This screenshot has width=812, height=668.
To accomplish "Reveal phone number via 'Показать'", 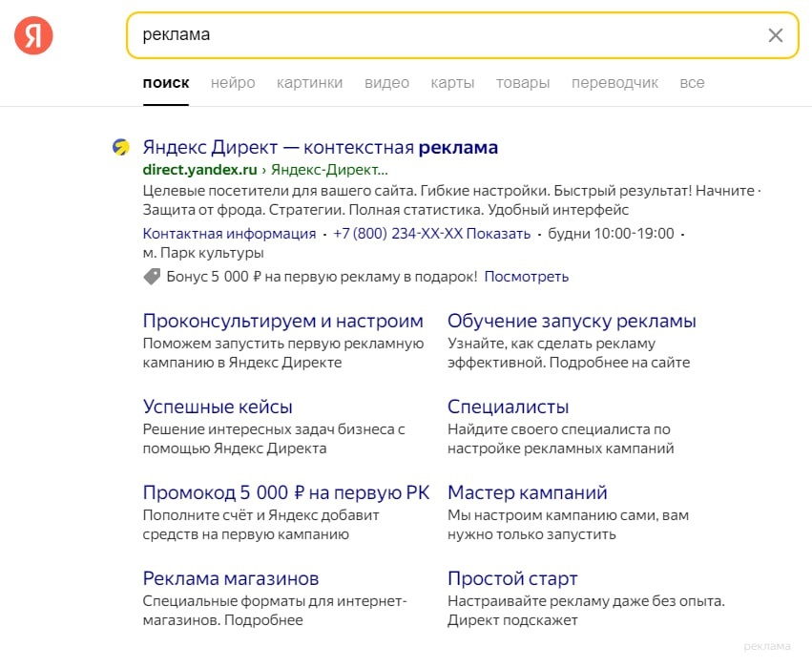I will (499, 234).
